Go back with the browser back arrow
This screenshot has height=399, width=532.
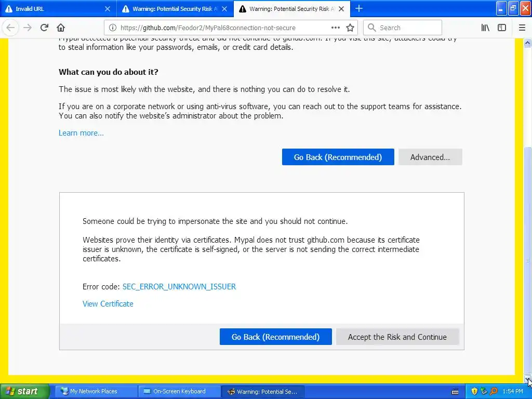tap(10, 28)
